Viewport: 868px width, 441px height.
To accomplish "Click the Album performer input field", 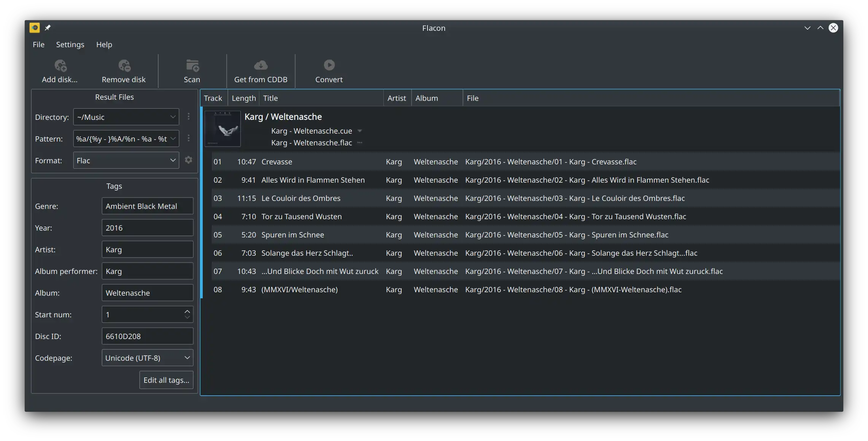I will pyautogui.click(x=147, y=271).
